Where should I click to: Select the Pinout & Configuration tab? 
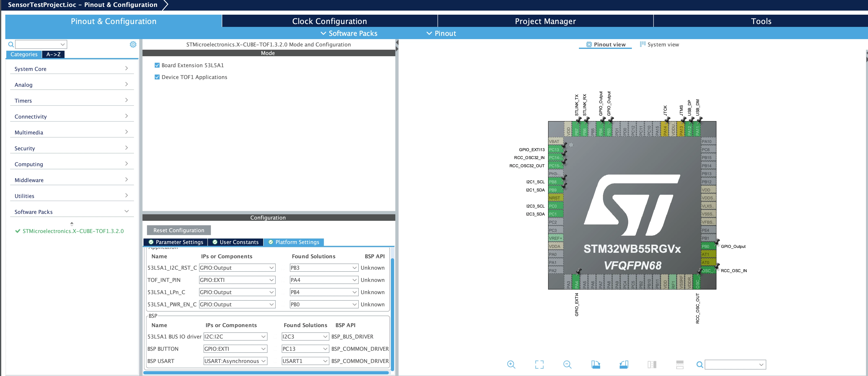point(114,21)
